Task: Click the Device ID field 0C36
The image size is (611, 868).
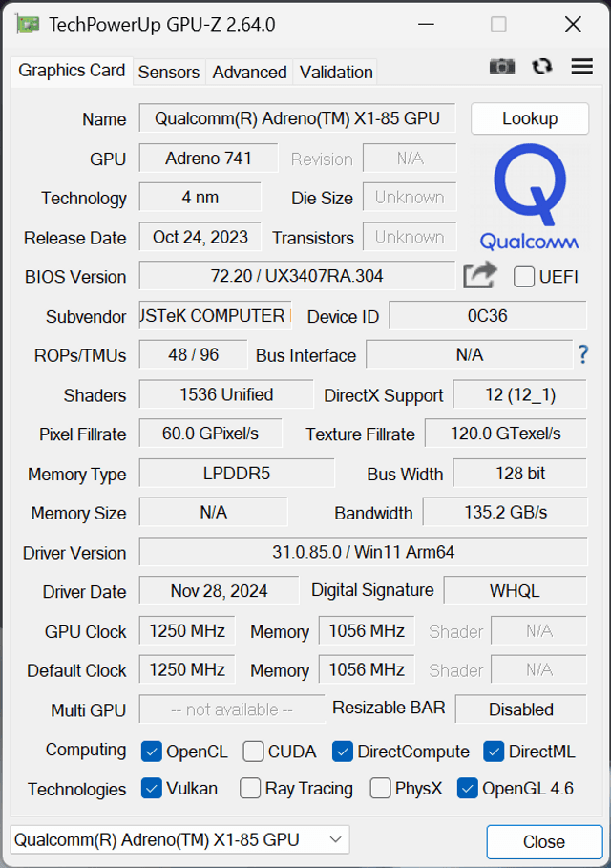Action: click(x=488, y=315)
